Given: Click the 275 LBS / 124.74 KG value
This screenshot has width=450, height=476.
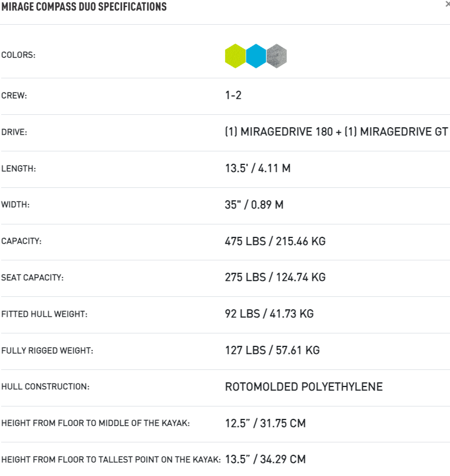Looking at the screenshot, I should point(275,277).
